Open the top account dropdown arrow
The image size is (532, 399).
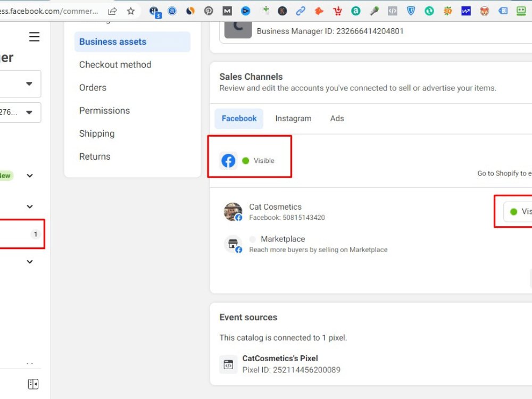(29, 84)
